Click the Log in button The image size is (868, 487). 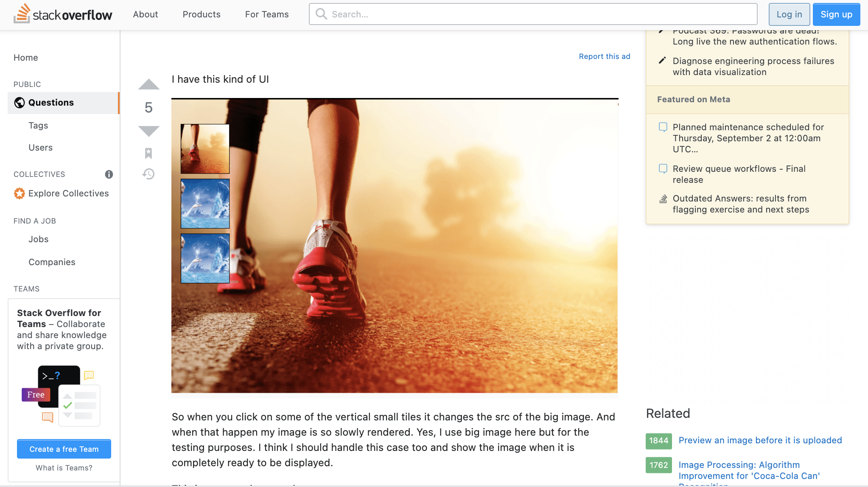(789, 14)
